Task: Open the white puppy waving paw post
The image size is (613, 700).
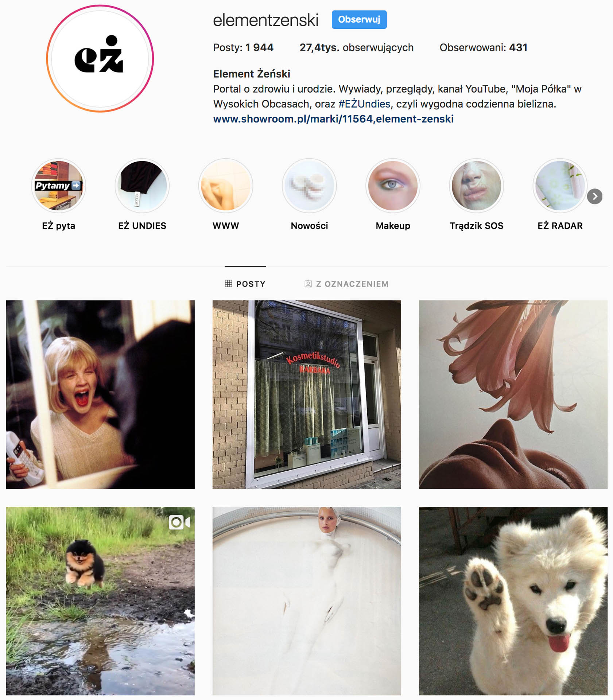Action: coord(513,601)
